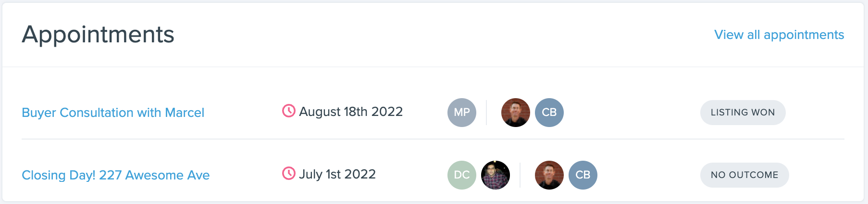This screenshot has height=204, width=868.
Task: Click the August 18th 2022 date text
Action: point(351,112)
